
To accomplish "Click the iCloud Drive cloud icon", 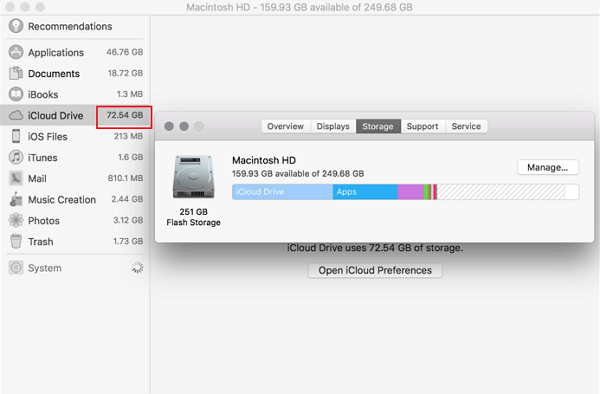I will point(16,115).
